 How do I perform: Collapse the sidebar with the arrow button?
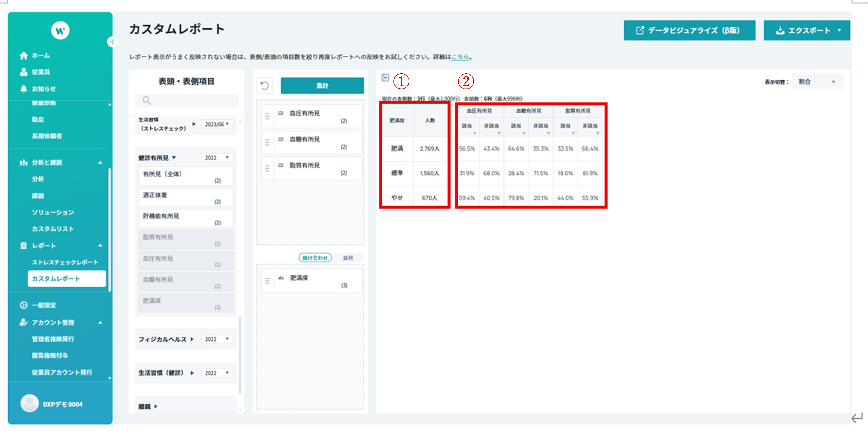(x=112, y=42)
